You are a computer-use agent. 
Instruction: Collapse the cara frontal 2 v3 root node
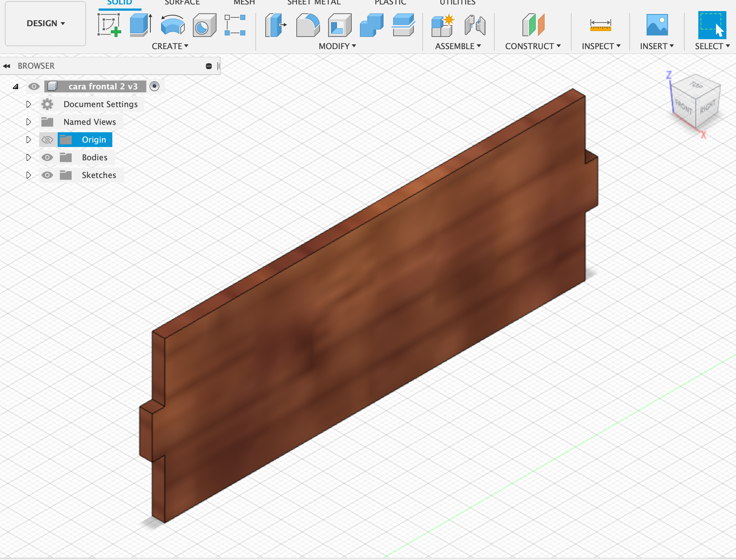click(16, 86)
